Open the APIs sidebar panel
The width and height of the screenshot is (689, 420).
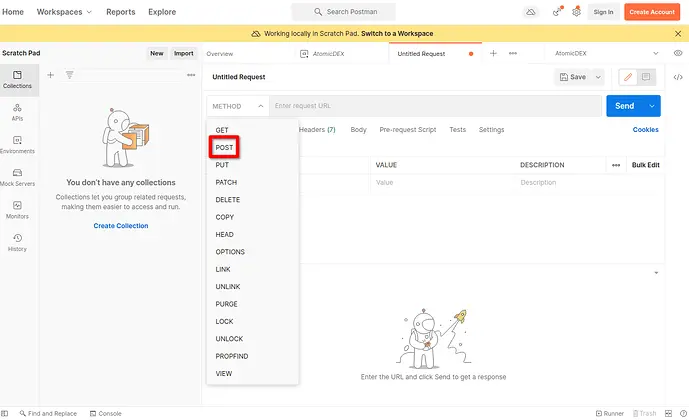[x=17, y=111]
